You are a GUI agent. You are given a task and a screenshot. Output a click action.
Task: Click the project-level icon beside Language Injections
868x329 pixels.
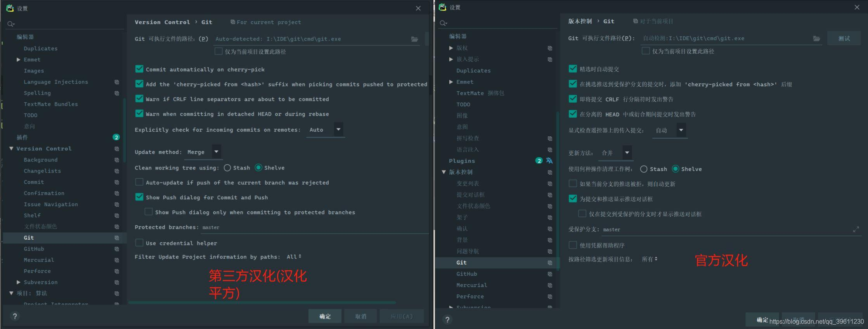[117, 82]
